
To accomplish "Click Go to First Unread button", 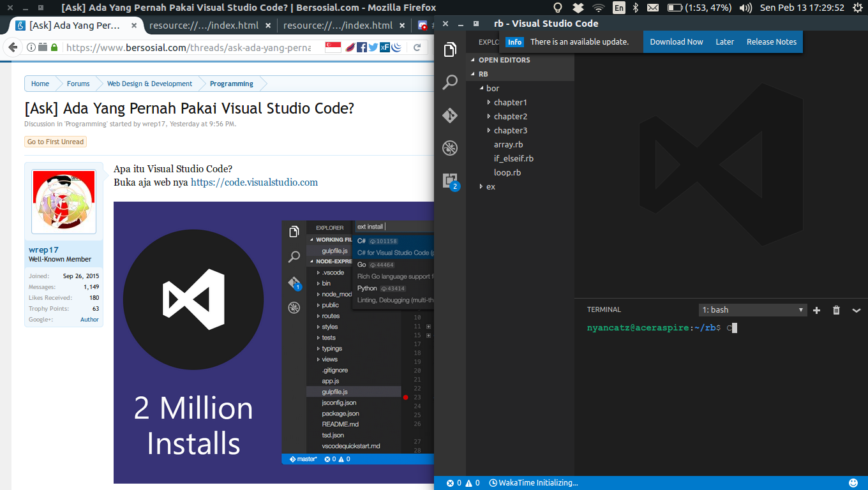I will (x=56, y=142).
